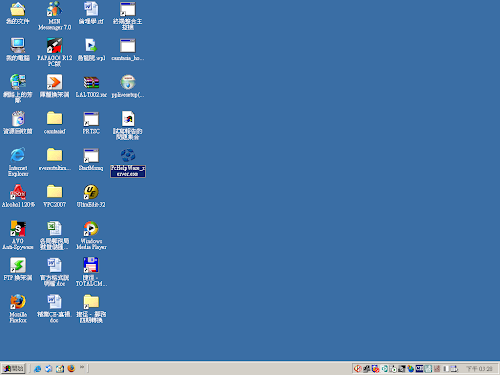
Task: Select the shortcut left of PcHelpWare_server.exe
Action: [91, 156]
